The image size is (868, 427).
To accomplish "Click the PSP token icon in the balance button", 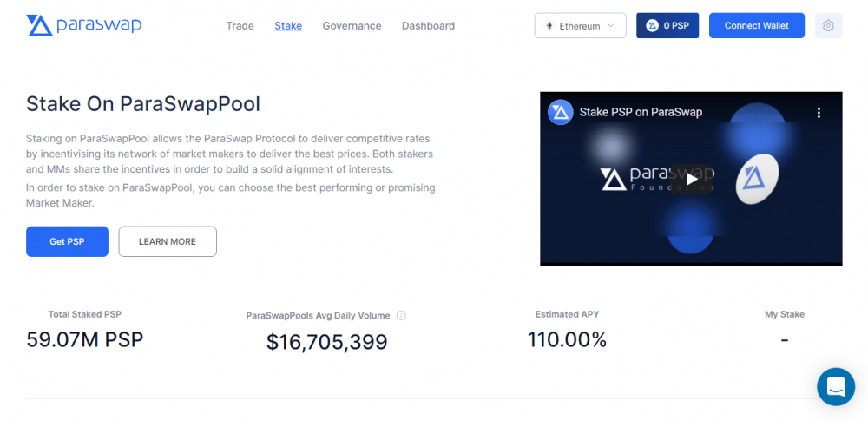I will (652, 25).
